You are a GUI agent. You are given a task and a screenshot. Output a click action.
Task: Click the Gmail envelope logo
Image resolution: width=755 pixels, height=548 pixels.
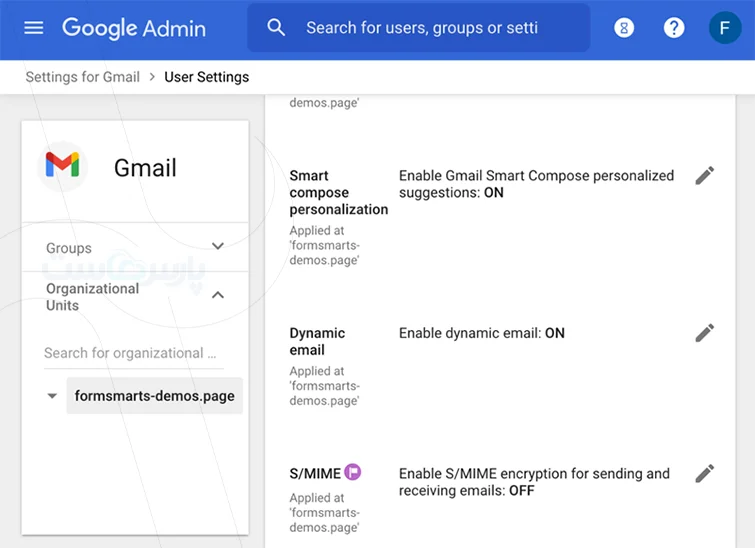[63, 165]
